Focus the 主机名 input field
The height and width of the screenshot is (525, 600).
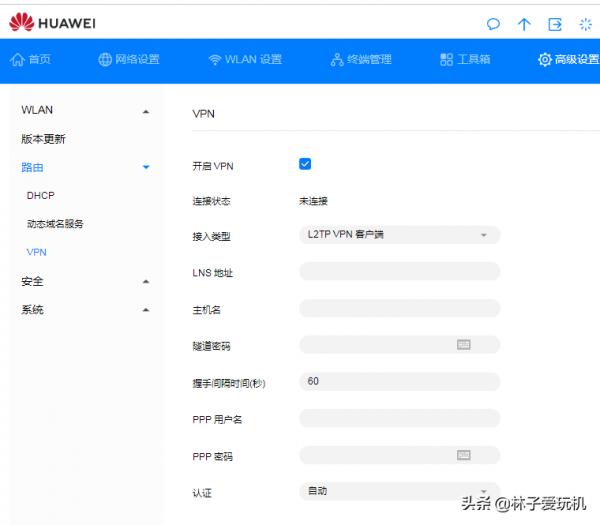[399, 308]
